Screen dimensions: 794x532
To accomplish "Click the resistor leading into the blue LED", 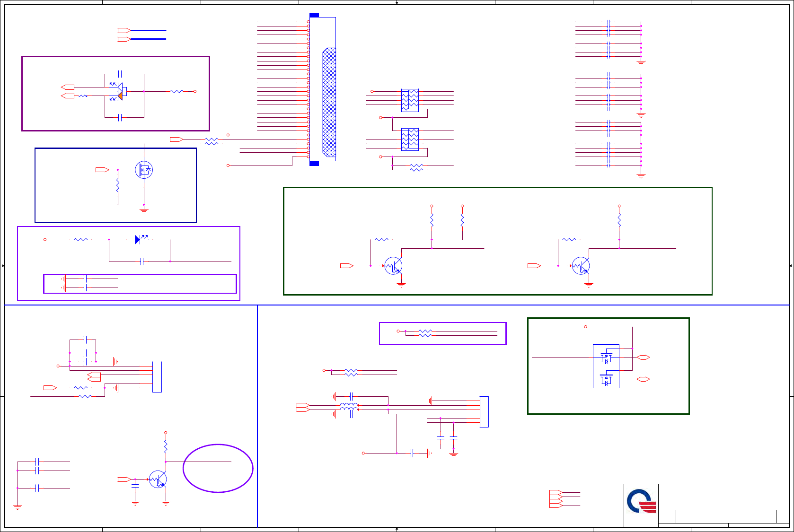I will 81,240.
